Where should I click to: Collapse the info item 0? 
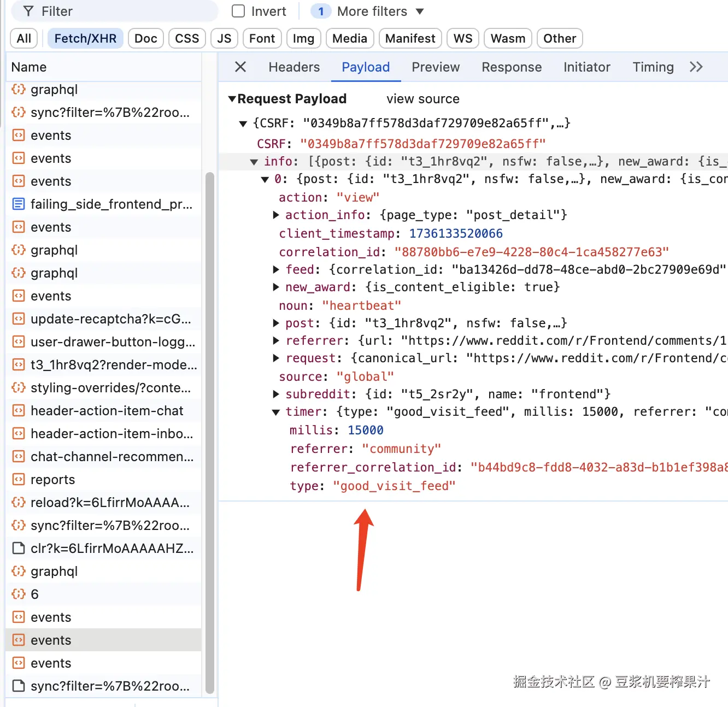[265, 179]
